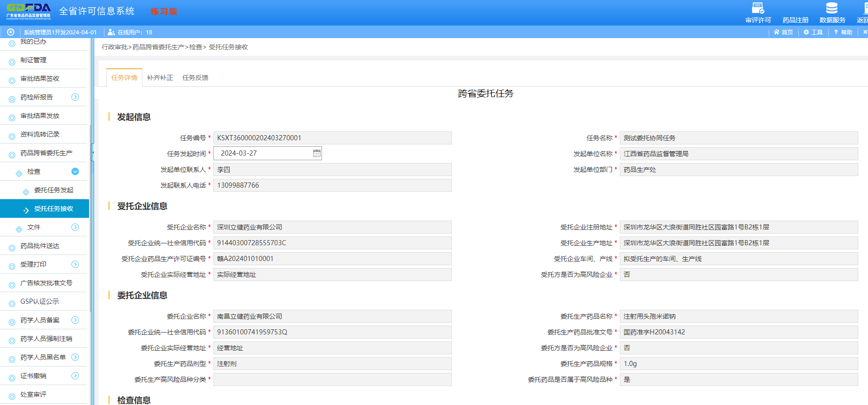
Task: Click the 委托生产高风险品种分类 empty field
Action: 332,379
